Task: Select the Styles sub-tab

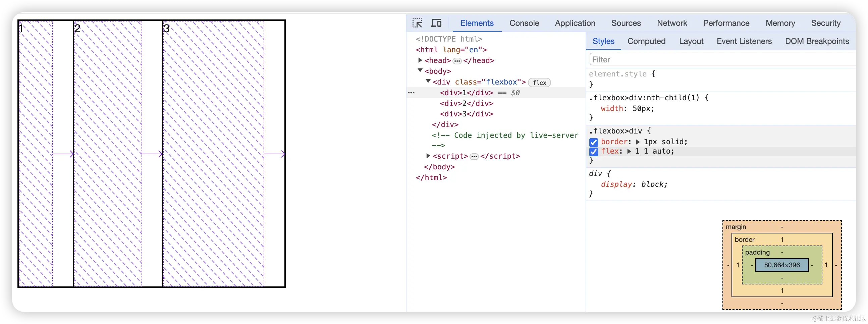Action: (x=603, y=42)
